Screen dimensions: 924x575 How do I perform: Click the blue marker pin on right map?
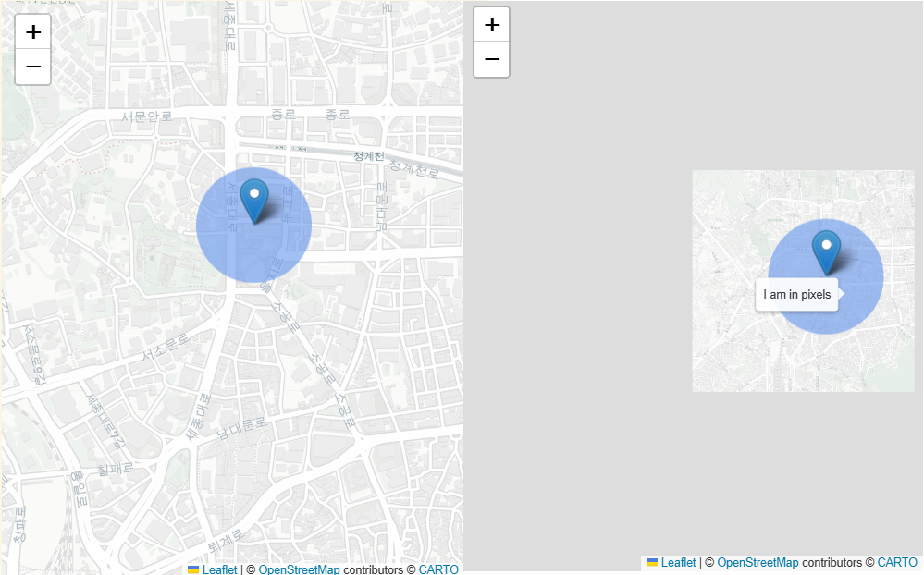(x=826, y=252)
